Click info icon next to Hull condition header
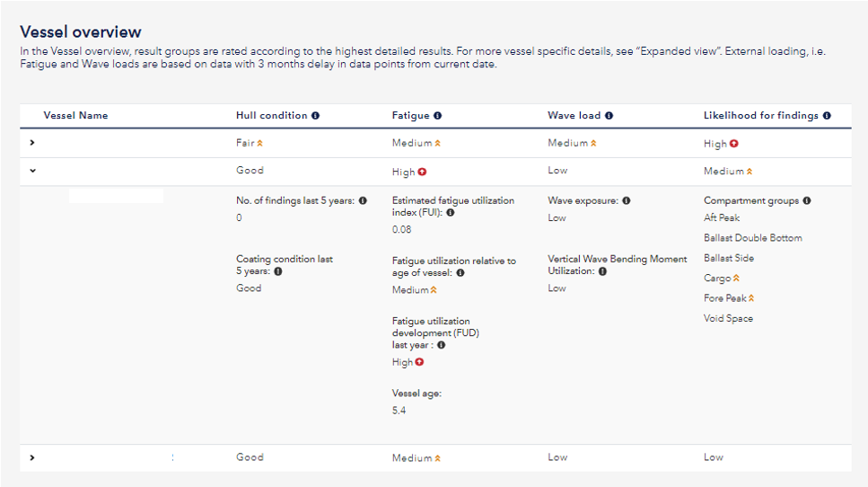This screenshot has height=487, width=868. [315, 116]
